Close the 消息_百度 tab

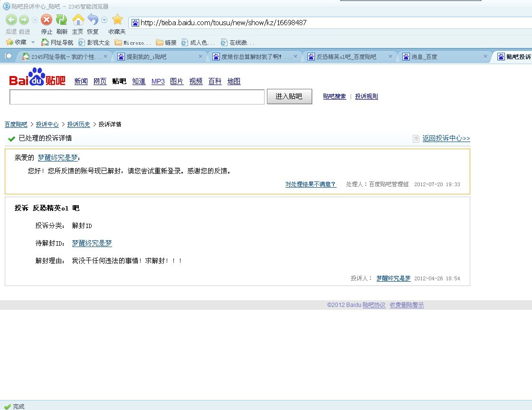pos(485,57)
